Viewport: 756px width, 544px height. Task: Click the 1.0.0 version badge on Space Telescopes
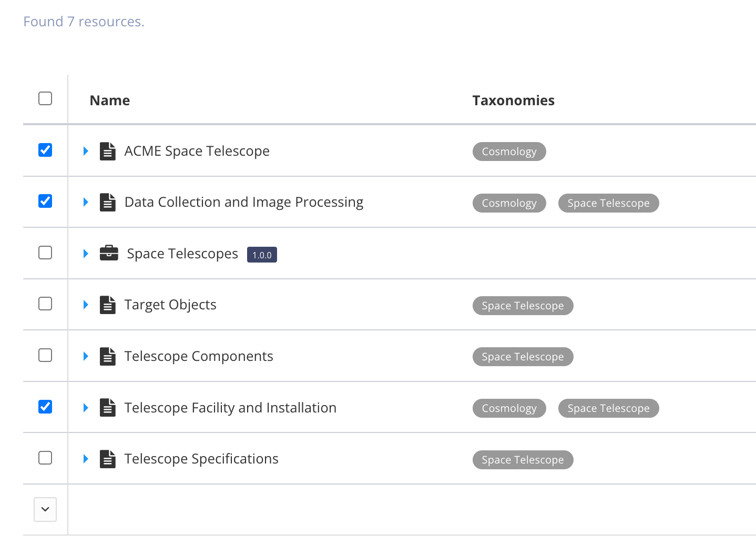point(262,254)
